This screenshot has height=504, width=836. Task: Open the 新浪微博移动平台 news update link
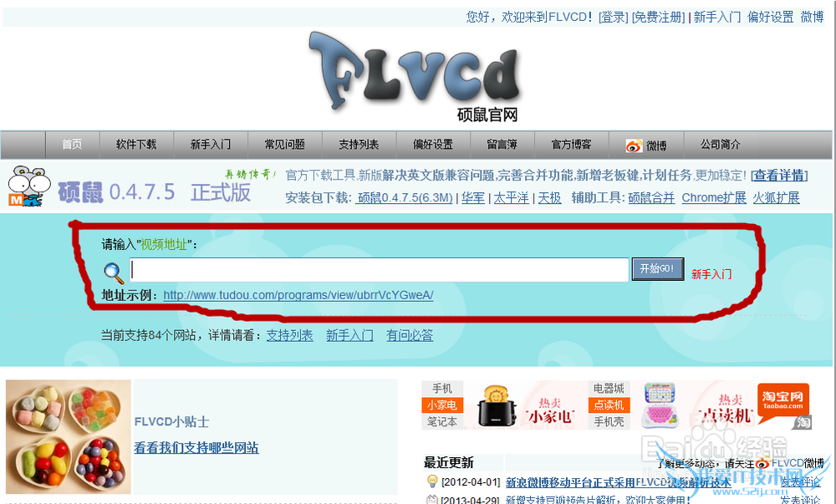click(619, 482)
